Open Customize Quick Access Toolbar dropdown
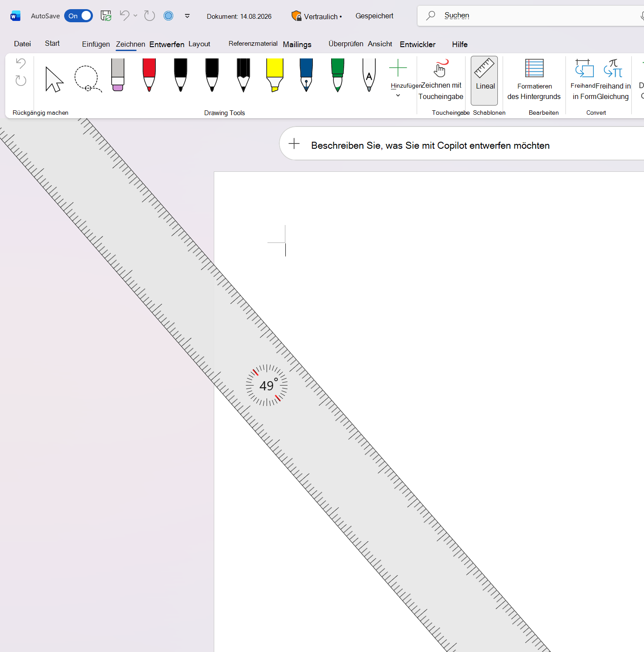The width and height of the screenshot is (644, 652). [x=187, y=16]
